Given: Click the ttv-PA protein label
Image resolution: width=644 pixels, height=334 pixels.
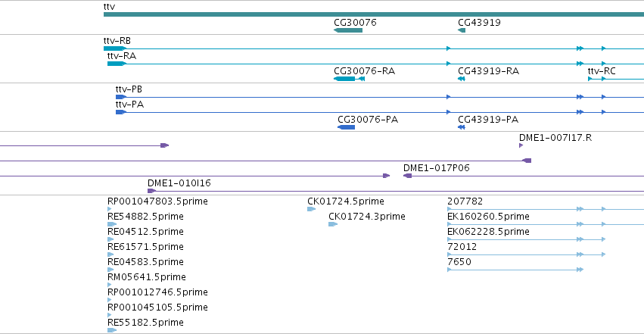Looking at the screenshot, I should tap(129, 105).
